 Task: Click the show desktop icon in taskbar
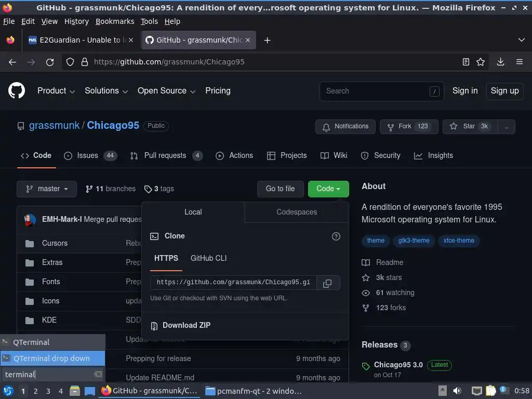point(90,391)
